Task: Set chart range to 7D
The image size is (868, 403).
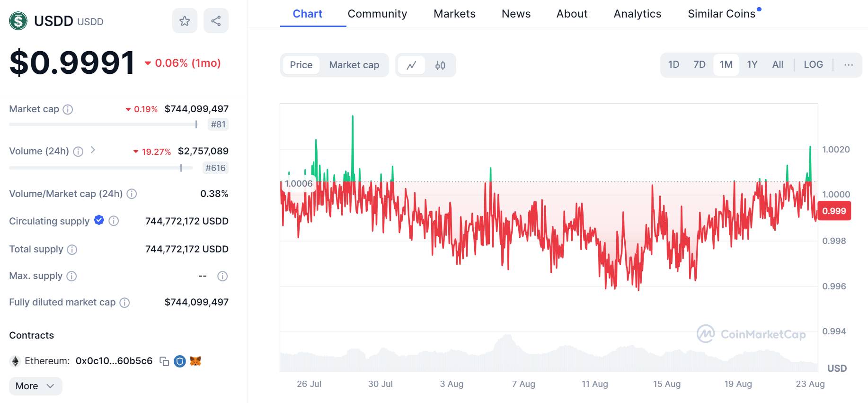Action: 699,64
